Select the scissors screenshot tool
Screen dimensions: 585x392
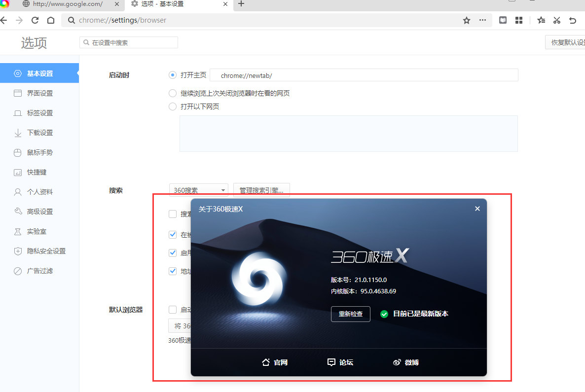click(557, 20)
